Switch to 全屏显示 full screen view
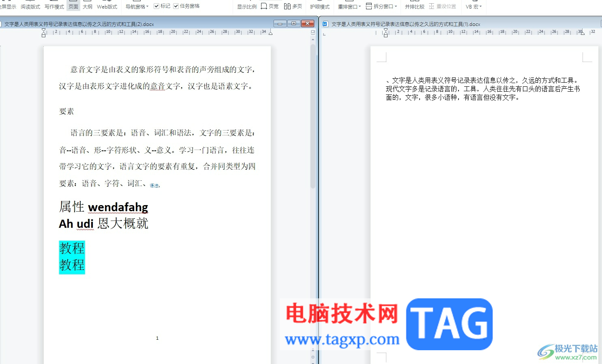 point(8,6)
